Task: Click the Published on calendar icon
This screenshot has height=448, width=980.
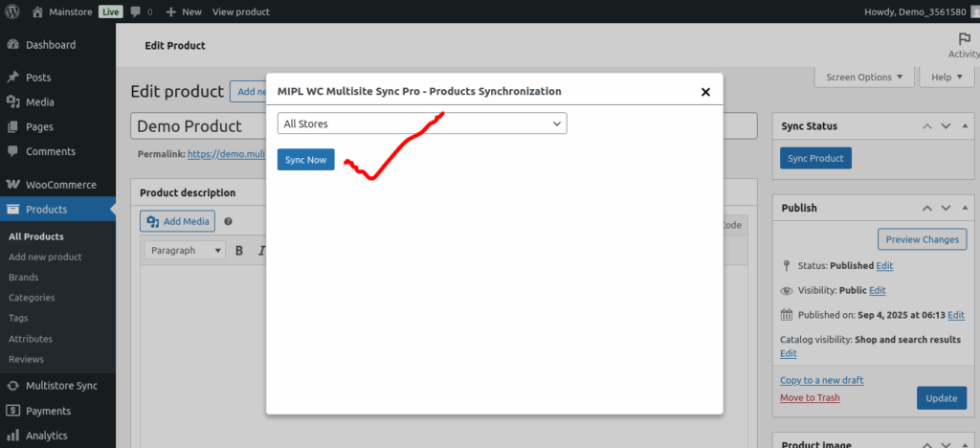Action: pyautogui.click(x=787, y=315)
